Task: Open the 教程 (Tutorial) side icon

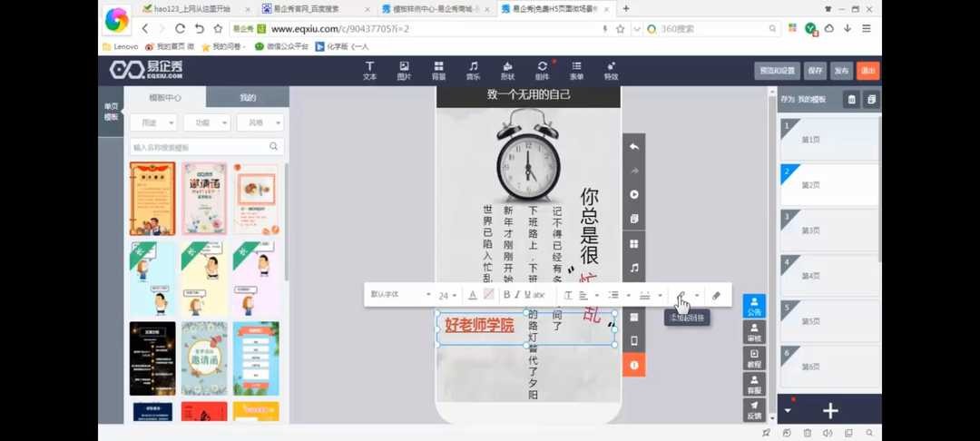Action: click(754, 358)
